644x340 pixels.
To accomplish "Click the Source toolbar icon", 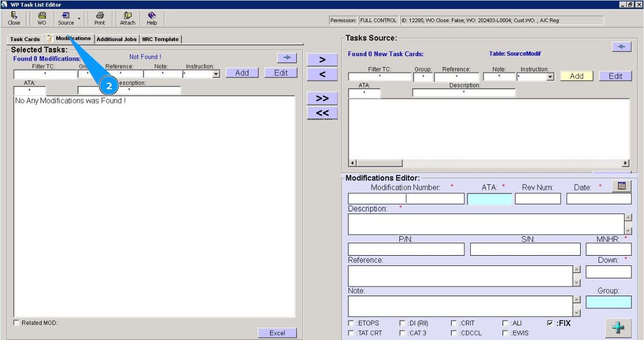I will click(x=66, y=18).
